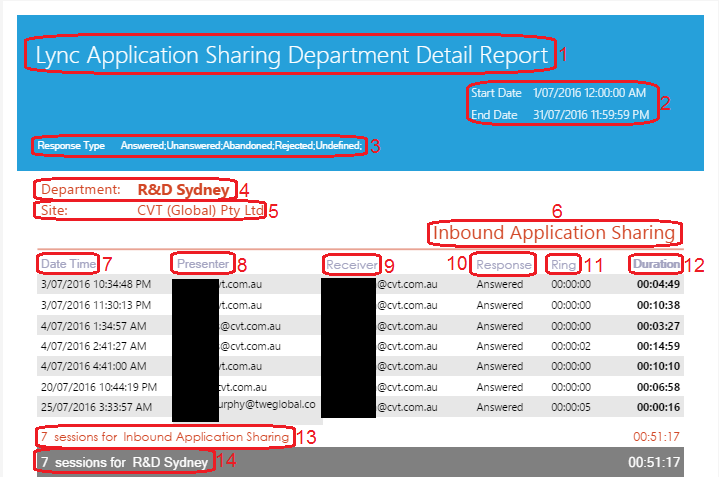Select the 4/07/2016 1:34:57 AM date cell
The width and height of the screenshot is (719, 477).
tap(94, 326)
